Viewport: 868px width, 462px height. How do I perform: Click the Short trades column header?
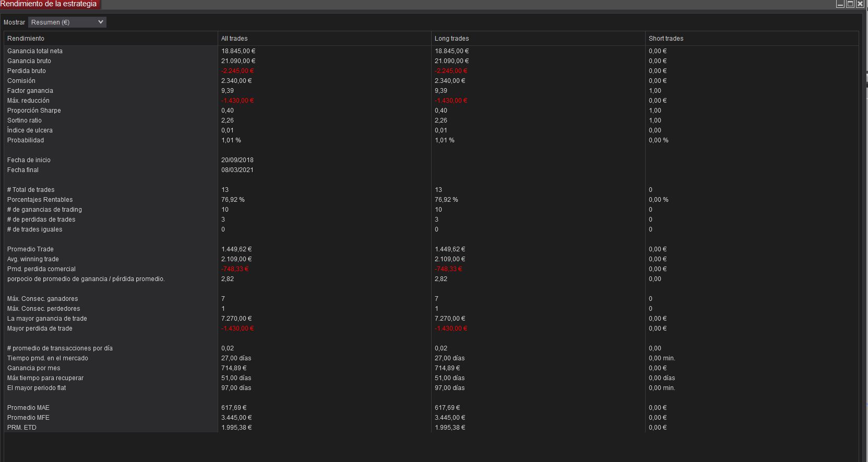click(x=665, y=39)
